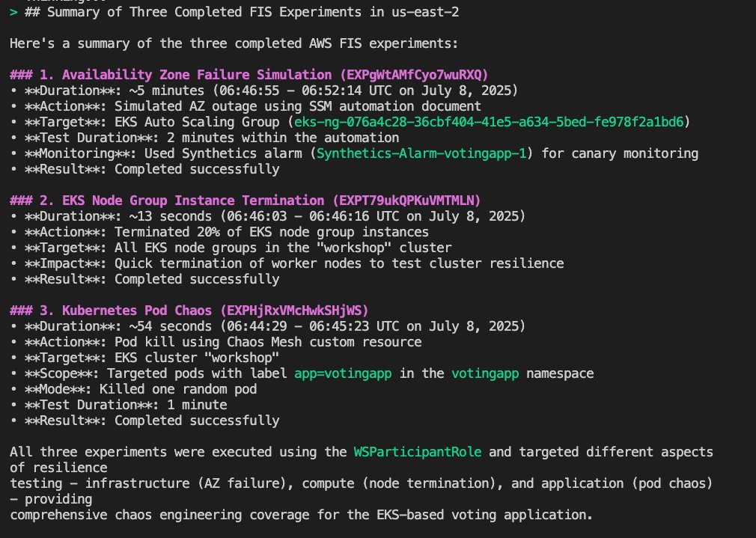Click the 'Kubernetes Pod Chaos' heading
Image resolution: width=756 pixels, height=538 pixels.
[x=137, y=311]
